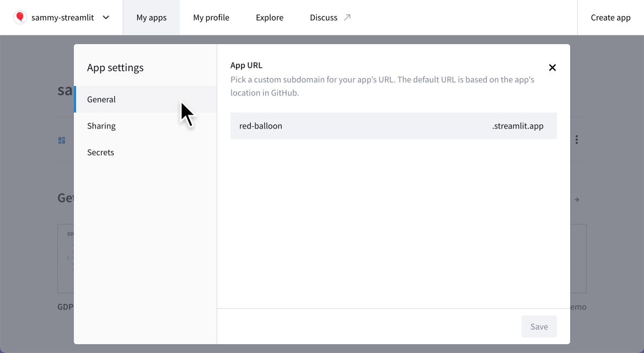The height and width of the screenshot is (353, 644).
Task: Open the workspace switcher chevron
Action: [105, 17]
